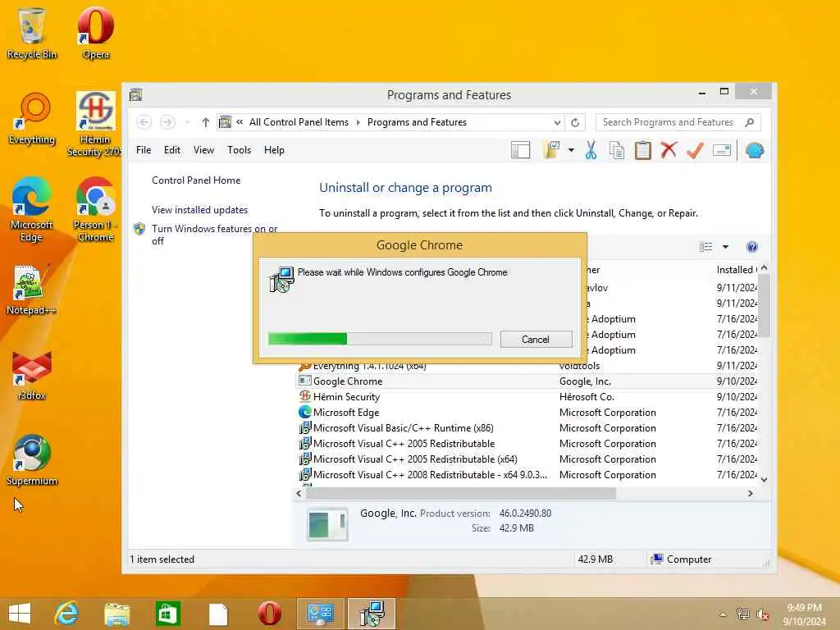840x630 pixels.
Task: Open the help question mark icon
Action: (x=751, y=247)
